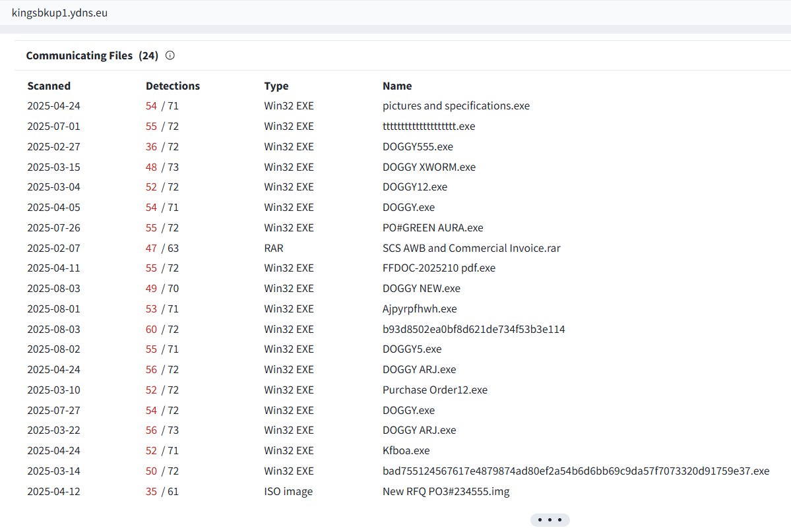
Task: Click scan date 2025-03-15
Action: [x=53, y=167]
